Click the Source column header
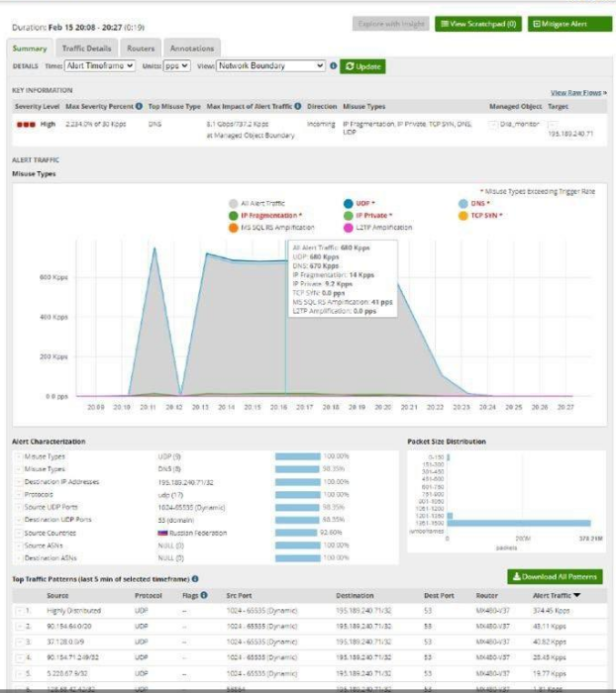Image resolution: width=616 pixels, height=693 pixels. 57,595
